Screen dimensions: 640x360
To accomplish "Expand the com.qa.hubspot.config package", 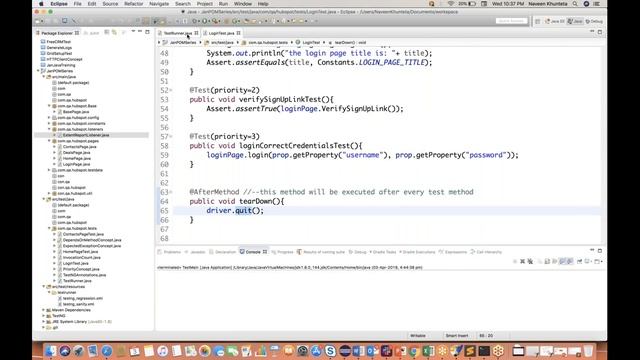I will pos(49,118).
